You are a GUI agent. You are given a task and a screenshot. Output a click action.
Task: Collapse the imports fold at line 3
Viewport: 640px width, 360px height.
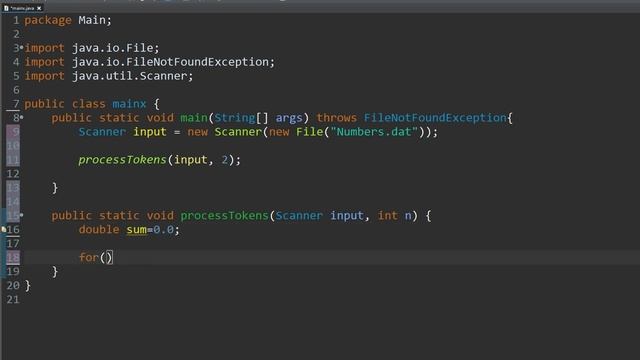(x=21, y=48)
